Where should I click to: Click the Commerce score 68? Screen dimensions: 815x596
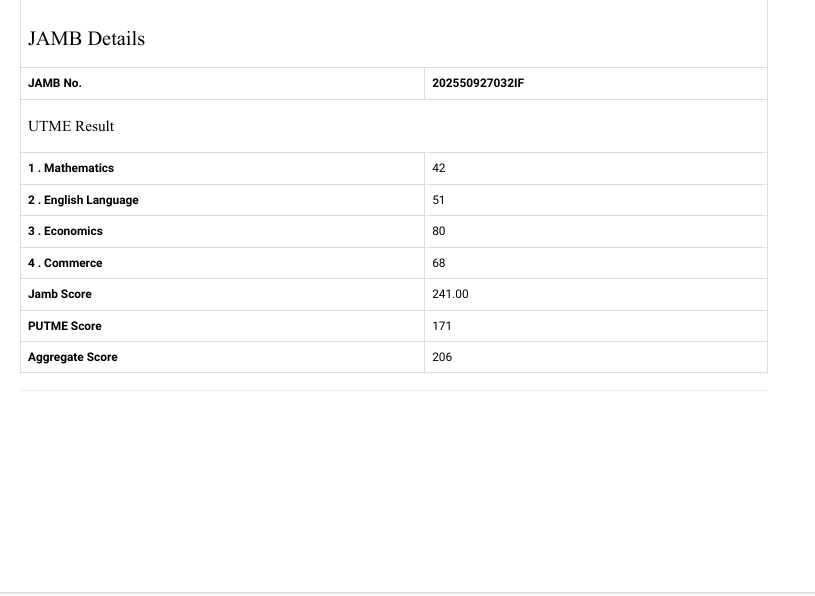[439, 263]
